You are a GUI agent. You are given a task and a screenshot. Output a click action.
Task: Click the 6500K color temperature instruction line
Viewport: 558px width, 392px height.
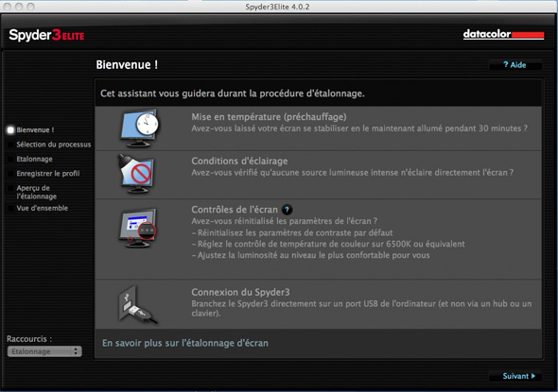[328, 244]
